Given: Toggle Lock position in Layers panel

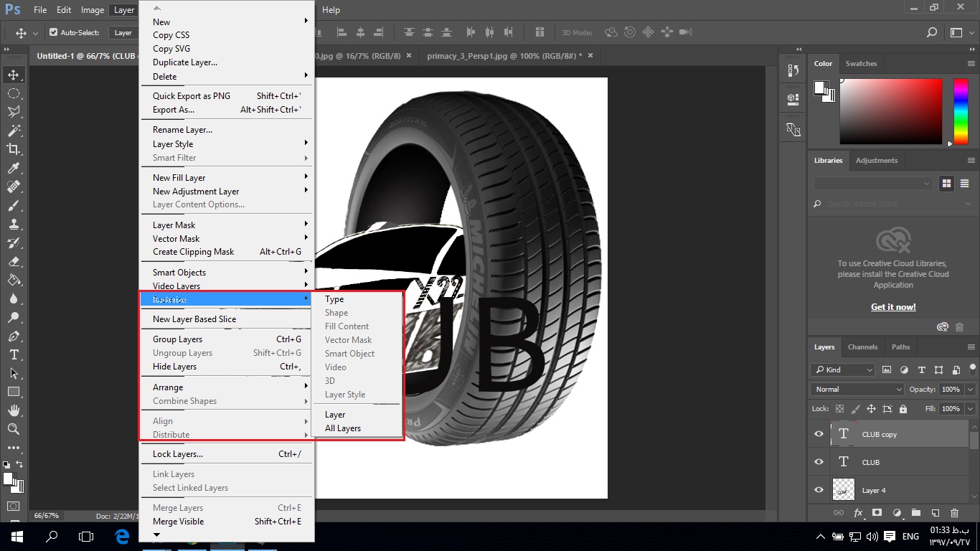Looking at the screenshot, I should point(871,409).
